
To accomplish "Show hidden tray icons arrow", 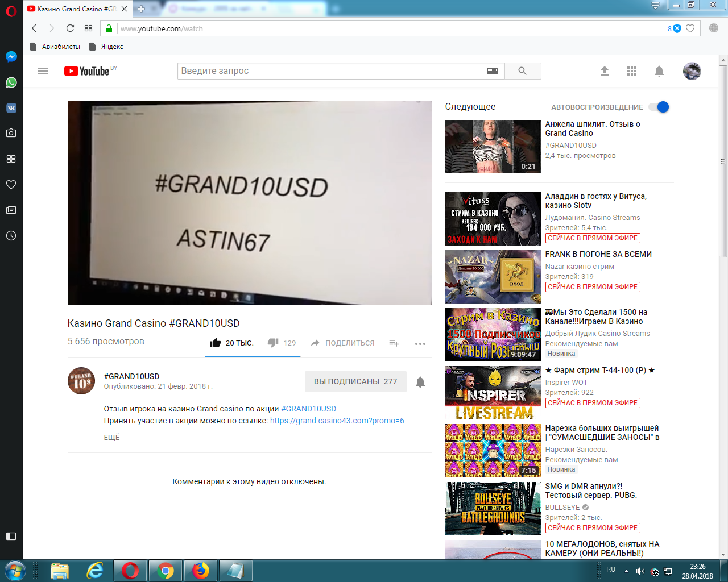I will (626, 571).
